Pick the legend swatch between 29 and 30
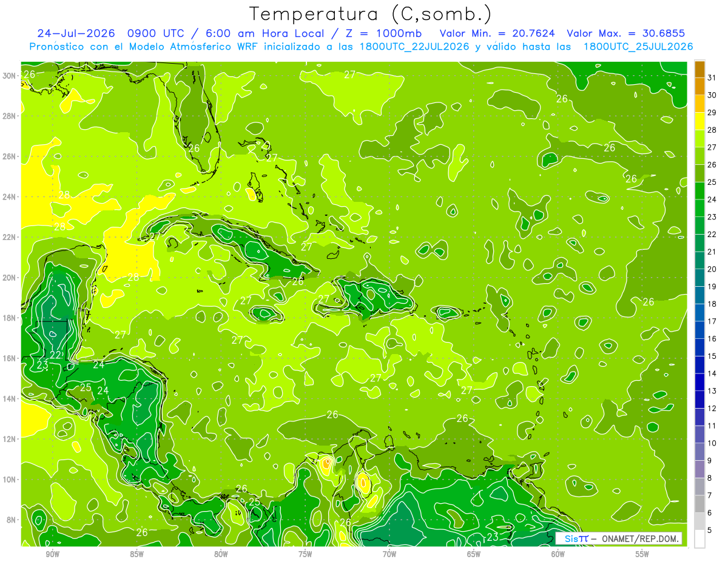The width and height of the screenshot is (728, 562). [699, 104]
